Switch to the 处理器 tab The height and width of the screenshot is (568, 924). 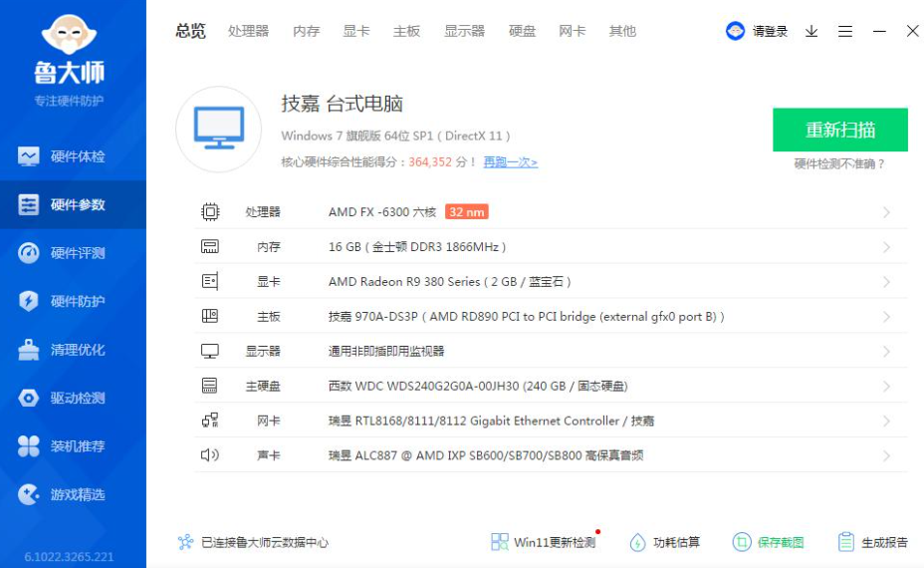(248, 31)
